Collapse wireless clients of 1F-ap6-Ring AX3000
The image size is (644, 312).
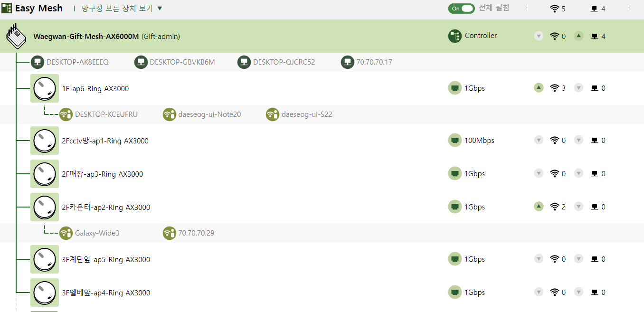coord(539,88)
